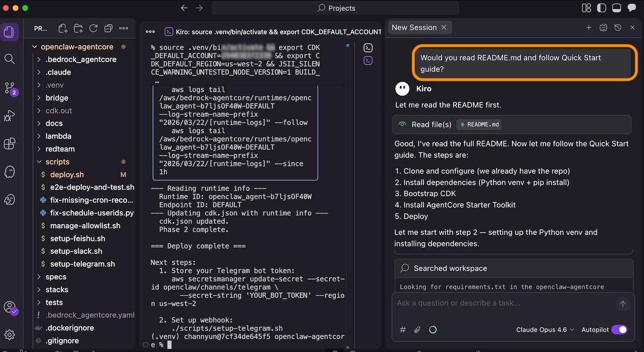
Task: Expand the redteam folder
Action: [x=60, y=149]
